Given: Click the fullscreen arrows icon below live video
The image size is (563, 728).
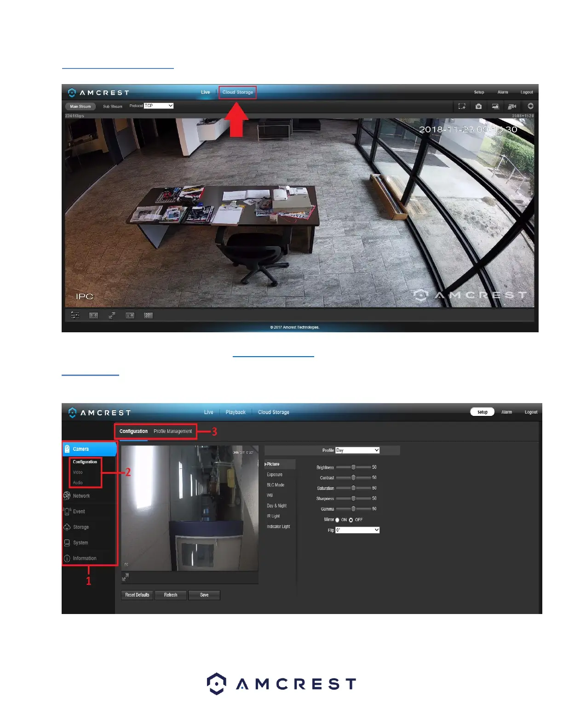Looking at the screenshot, I should (x=112, y=315).
